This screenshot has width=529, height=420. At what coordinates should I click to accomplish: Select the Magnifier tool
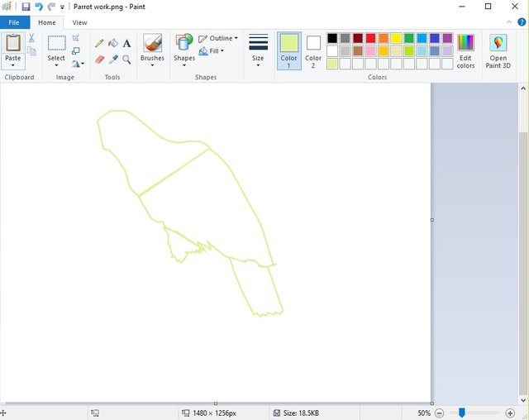pos(126,60)
